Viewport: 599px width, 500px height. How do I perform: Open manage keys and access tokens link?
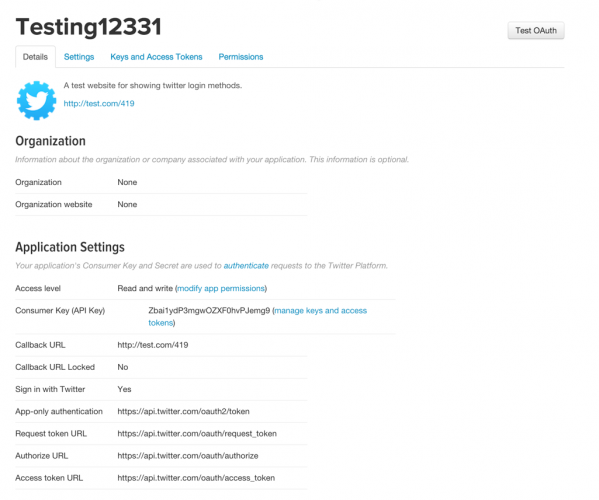coord(258,317)
